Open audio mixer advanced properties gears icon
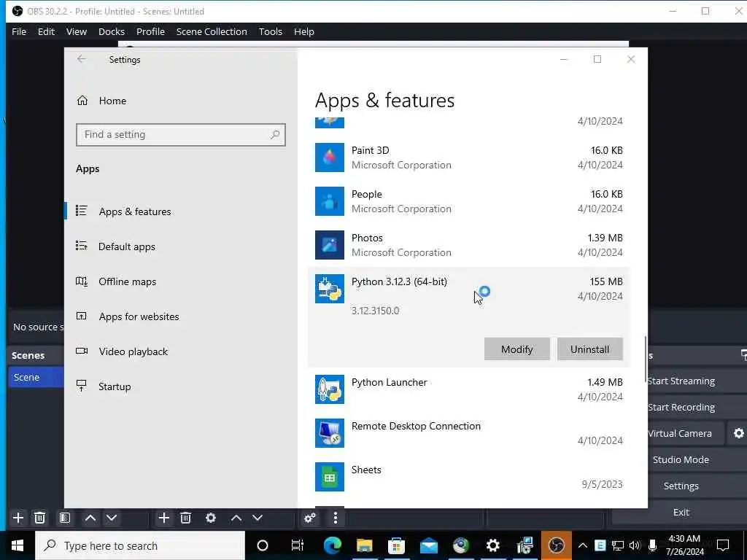This screenshot has height=560, width=747. (309, 518)
